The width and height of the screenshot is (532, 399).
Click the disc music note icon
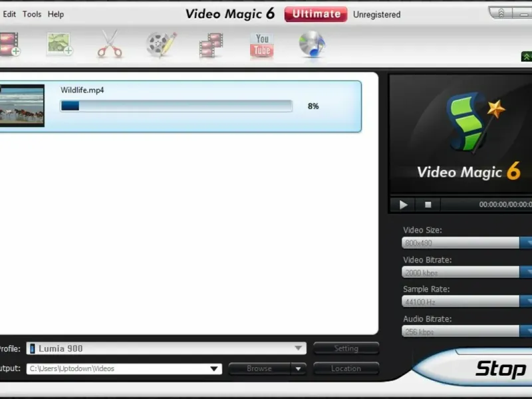coord(312,44)
